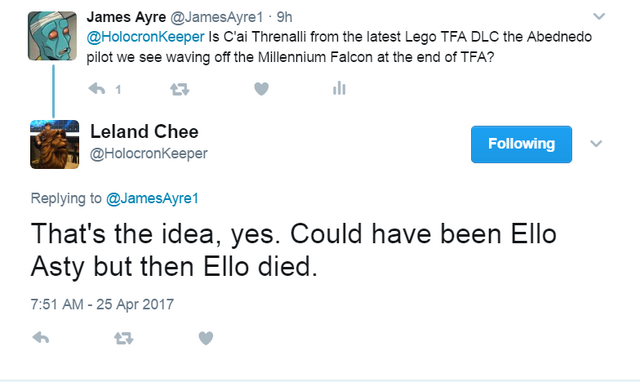Click Leland Chee's avatar picture
The height and width of the screenshot is (382, 640).
[x=55, y=144]
